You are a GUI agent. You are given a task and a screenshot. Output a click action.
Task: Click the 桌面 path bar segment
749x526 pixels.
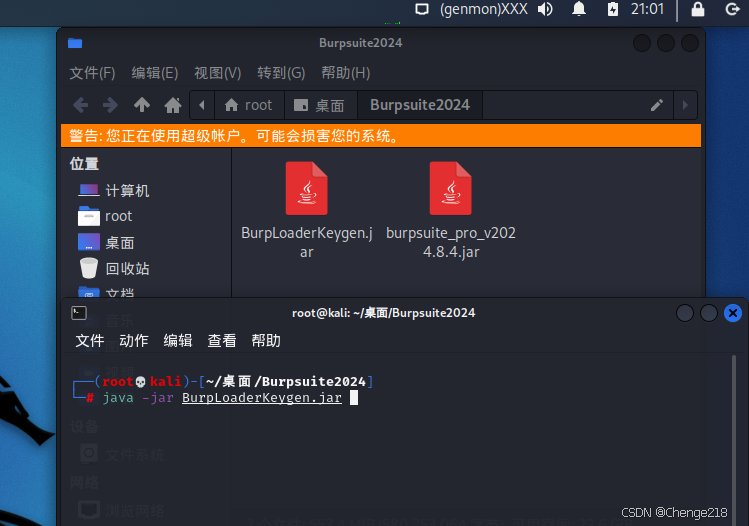pyautogui.click(x=321, y=105)
